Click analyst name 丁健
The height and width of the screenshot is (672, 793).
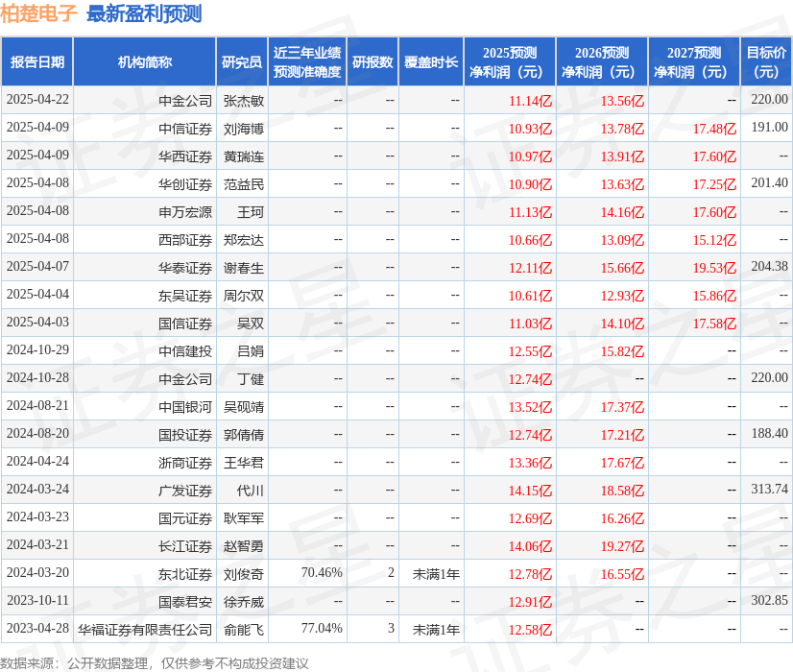(x=251, y=379)
